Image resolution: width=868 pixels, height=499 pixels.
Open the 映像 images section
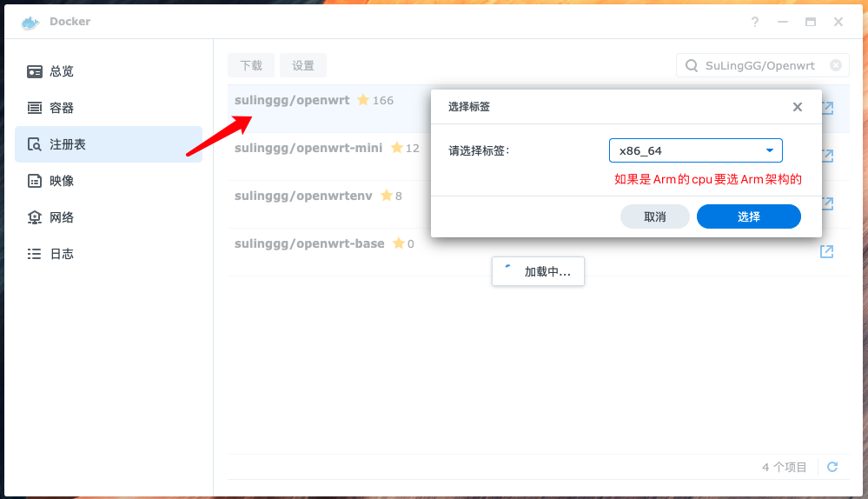(x=109, y=181)
